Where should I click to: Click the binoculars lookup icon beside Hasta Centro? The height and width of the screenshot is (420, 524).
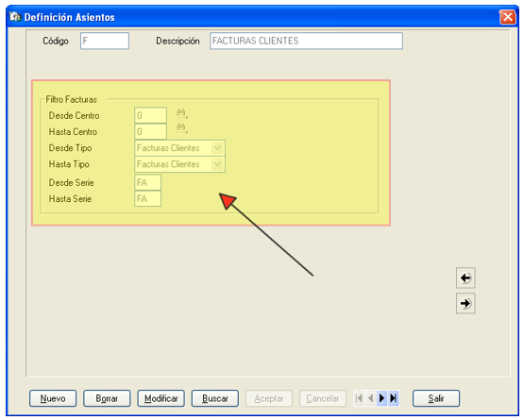[x=182, y=128]
